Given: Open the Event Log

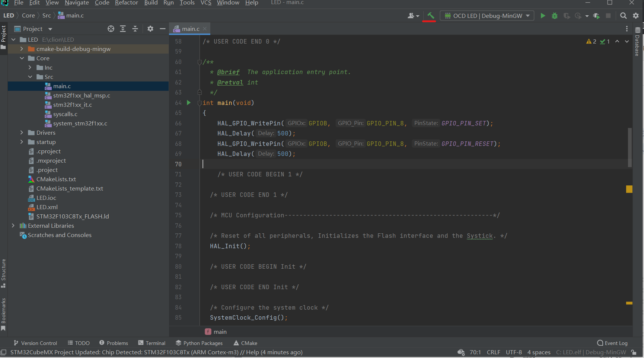Looking at the screenshot, I should [x=612, y=343].
